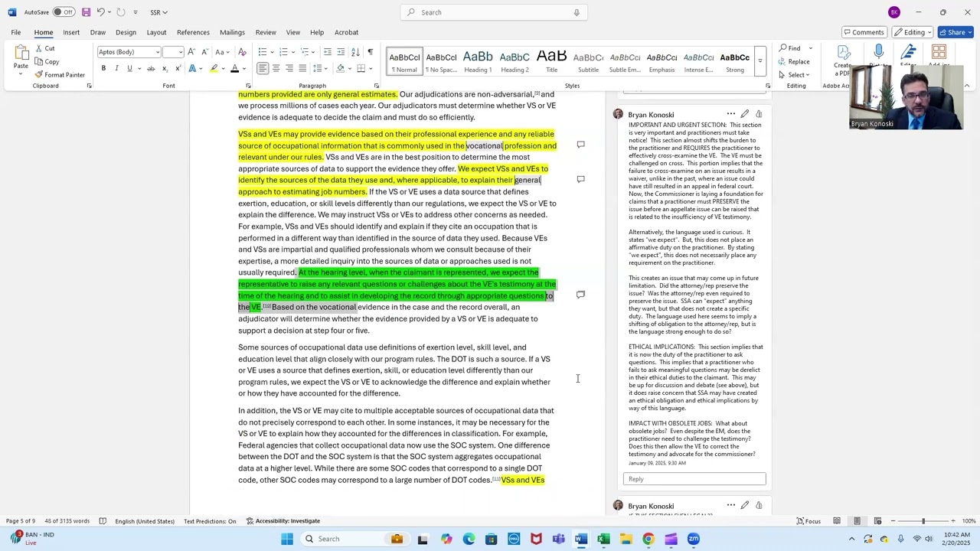Activate the Format Painter

click(x=60, y=75)
